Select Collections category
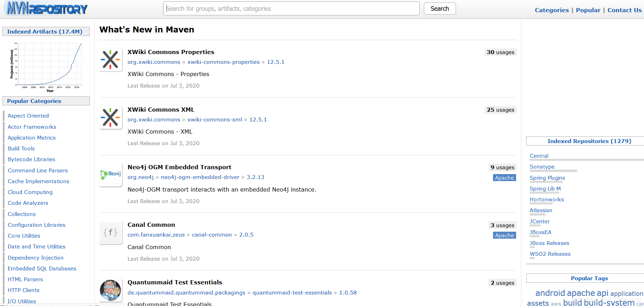Viewport: 644px width, 306px height. pos(22,214)
